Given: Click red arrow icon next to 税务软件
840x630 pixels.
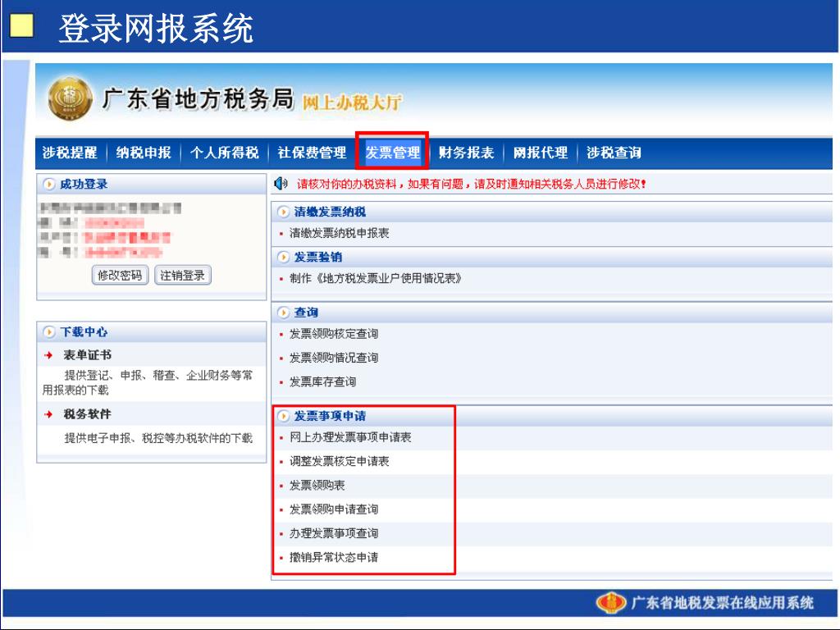Looking at the screenshot, I should [x=48, y=414].
